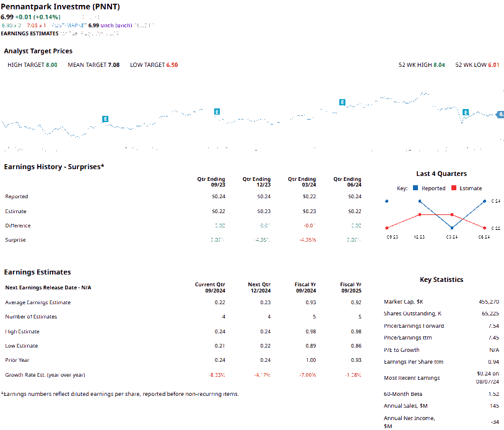Click the Fiscal Yr 09/2024 column header
This screenshot has width=504, height=430.
point(305,287)
